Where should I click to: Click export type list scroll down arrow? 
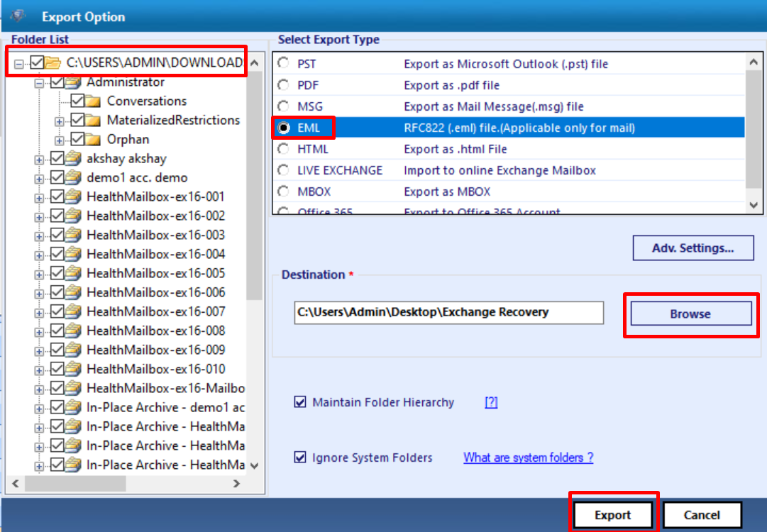click(754, 206)
